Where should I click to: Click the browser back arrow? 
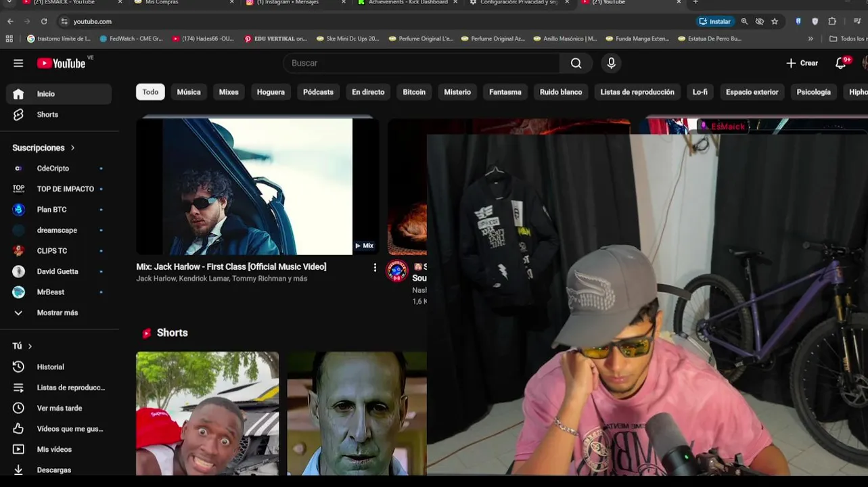click(x=10, y=22)
